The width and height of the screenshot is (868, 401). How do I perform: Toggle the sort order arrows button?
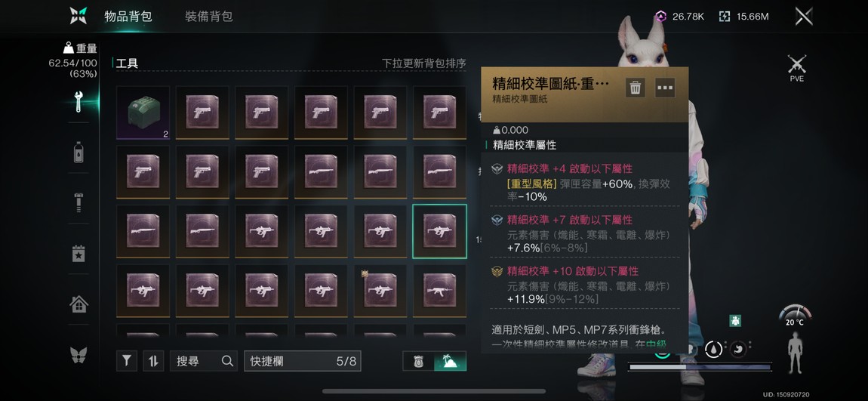pos(153,361)
